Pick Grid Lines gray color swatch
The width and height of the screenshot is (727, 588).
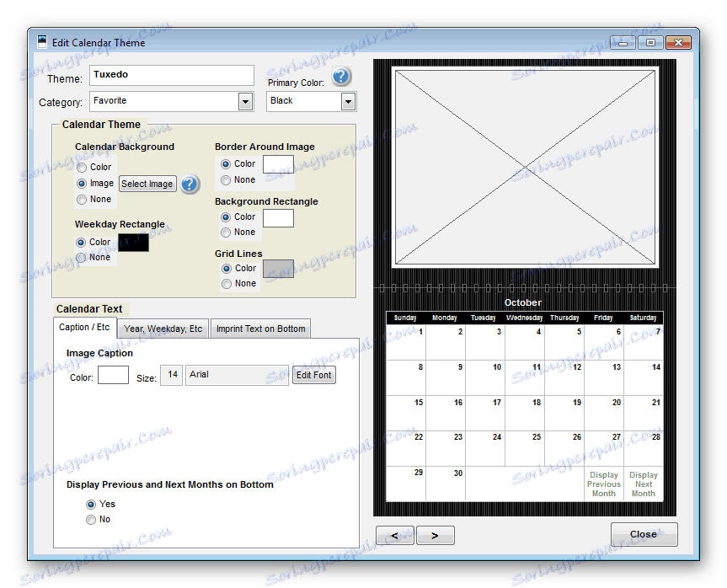(x=278, y=269)
